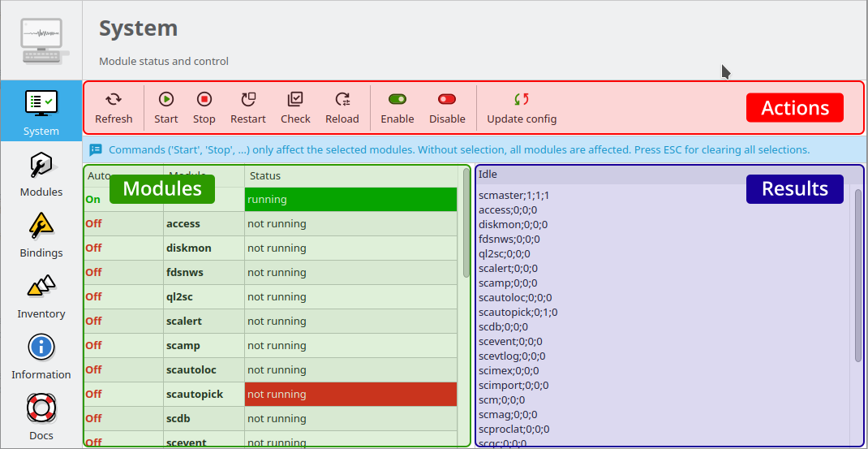The height and width of the screenshot is (449, 868).
Task: Click the Modules list vertical scrollbar
Action: click(x=466, y=223)
